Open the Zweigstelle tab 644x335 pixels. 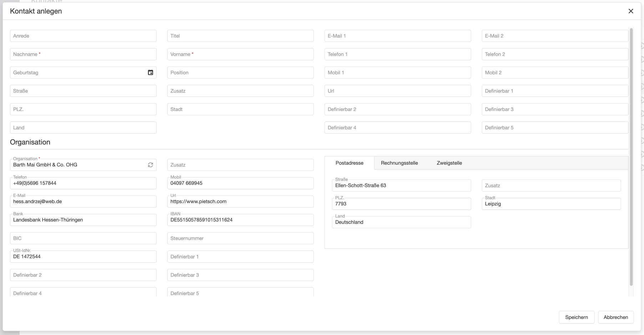point(449,163)
